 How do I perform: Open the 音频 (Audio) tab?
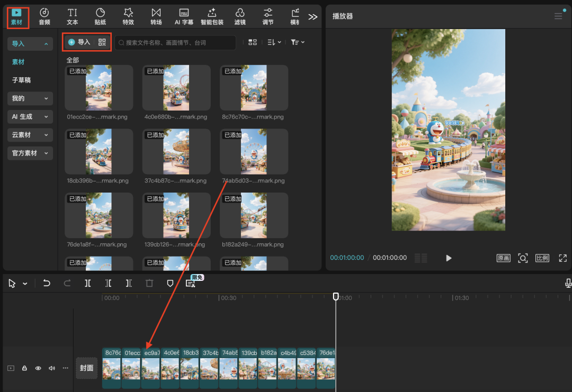pos(44,16)
